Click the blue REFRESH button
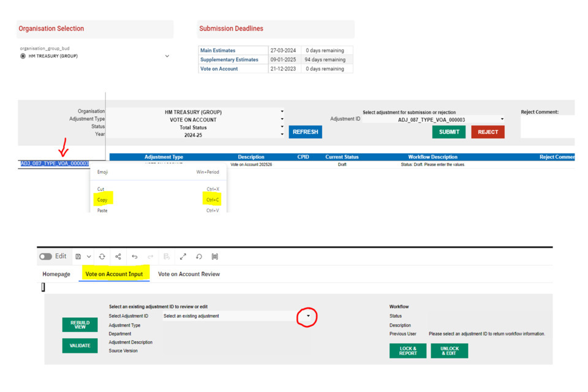Screen dimensions: 588x392 point(305,132)
